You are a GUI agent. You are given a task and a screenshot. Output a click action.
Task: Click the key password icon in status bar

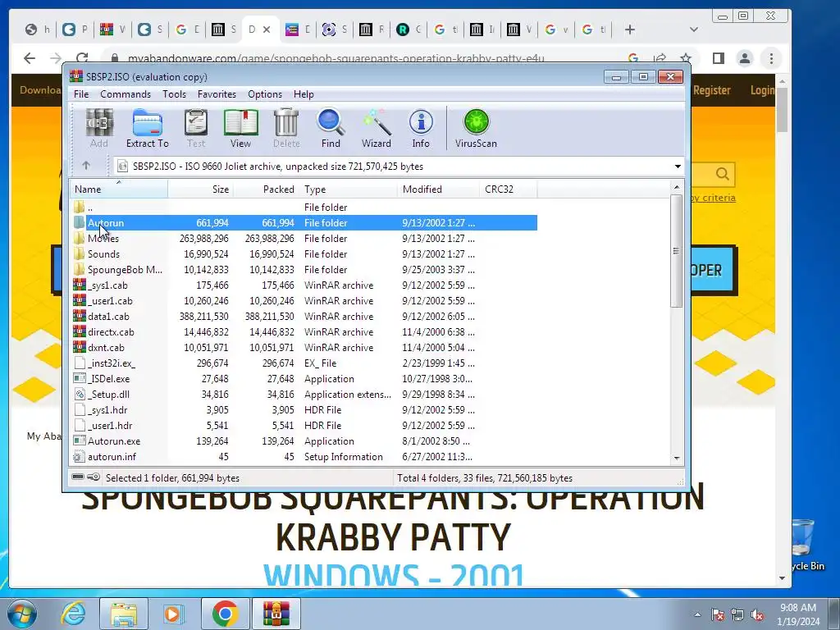(94, 477)
